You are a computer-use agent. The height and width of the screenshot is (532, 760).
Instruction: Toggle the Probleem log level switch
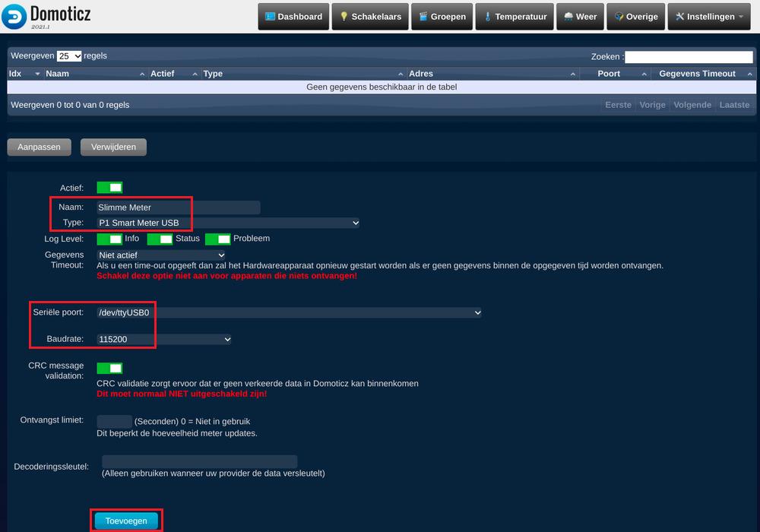coord(217,239)
